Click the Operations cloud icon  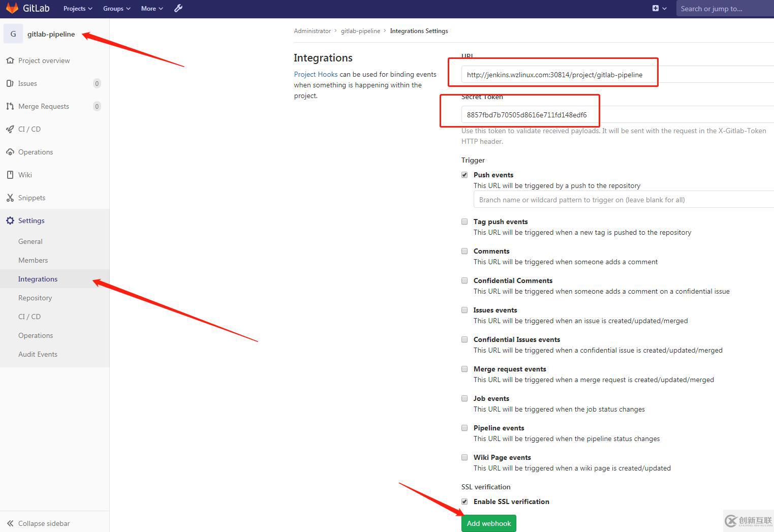(x=10, y=152)
